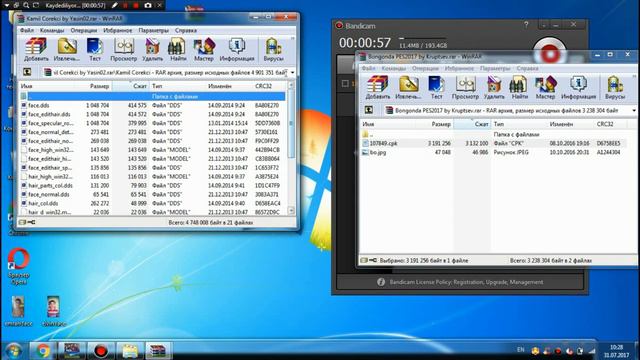
Task: Click Информация icon in Bongonda PES2017 WinRAR window
Action: (578, 87)
